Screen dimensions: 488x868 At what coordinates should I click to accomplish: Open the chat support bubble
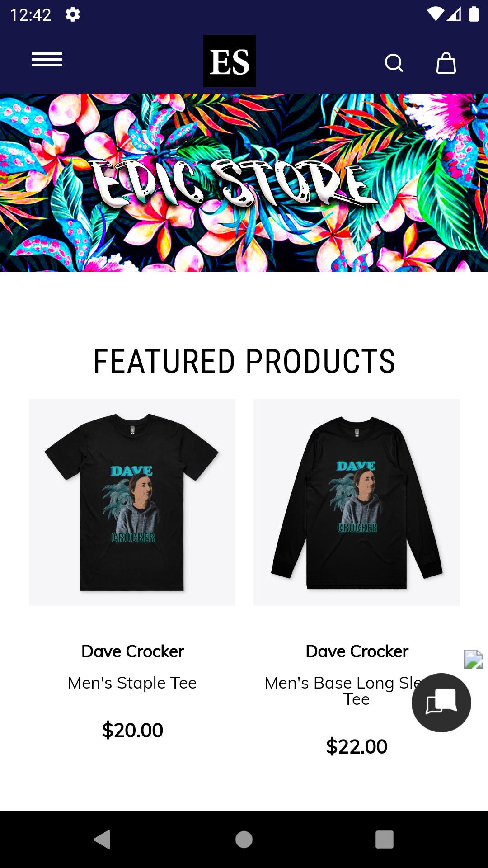point(441,703)
